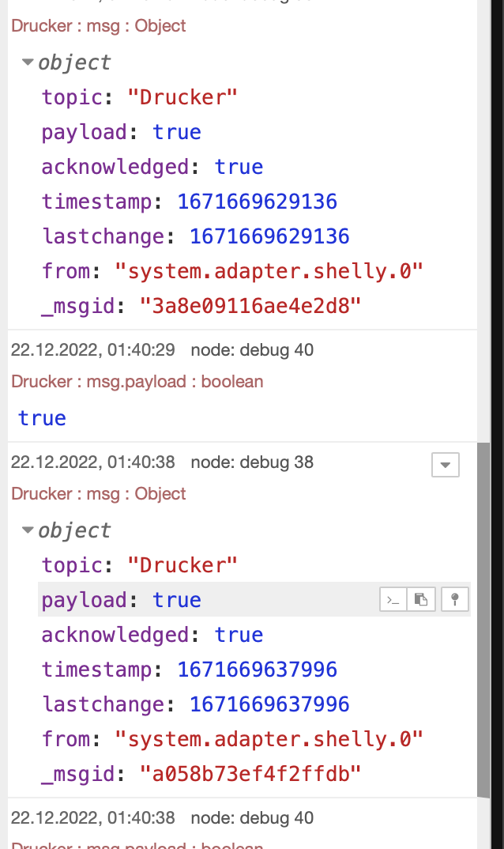Click '22.12.2022, 01:40:38' beside debug 38
Image resolution: width=504 pixels, height=849 pixels.
93,462
